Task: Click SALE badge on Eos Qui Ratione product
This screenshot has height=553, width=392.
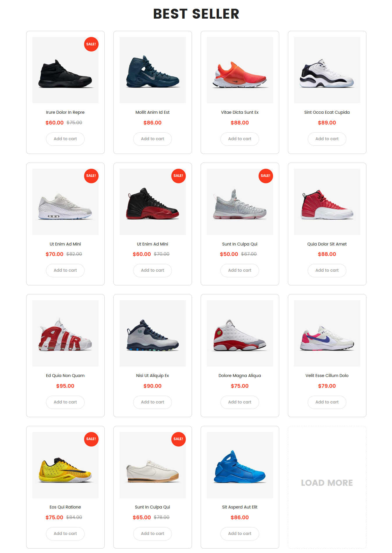Action: click(91, 439)
